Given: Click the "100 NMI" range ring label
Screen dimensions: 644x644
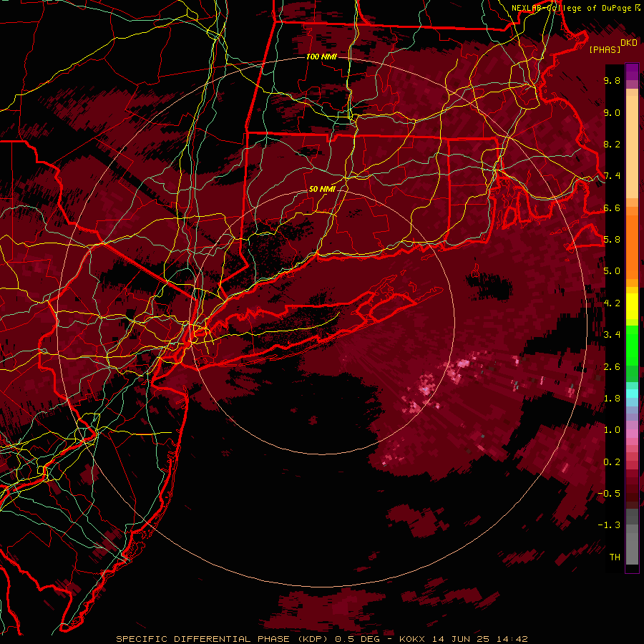Looking at the screenshot, I should [x=321, y=57].
